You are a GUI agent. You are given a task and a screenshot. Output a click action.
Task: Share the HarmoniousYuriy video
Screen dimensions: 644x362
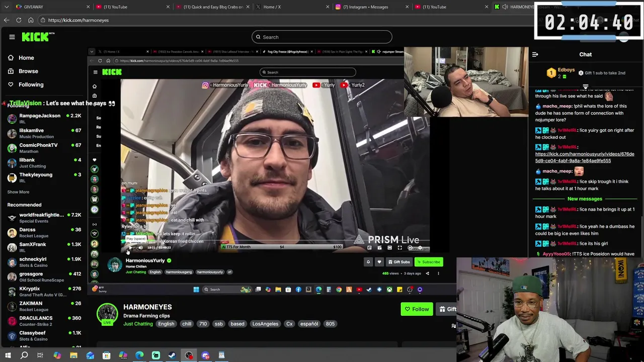coord(427,274)
